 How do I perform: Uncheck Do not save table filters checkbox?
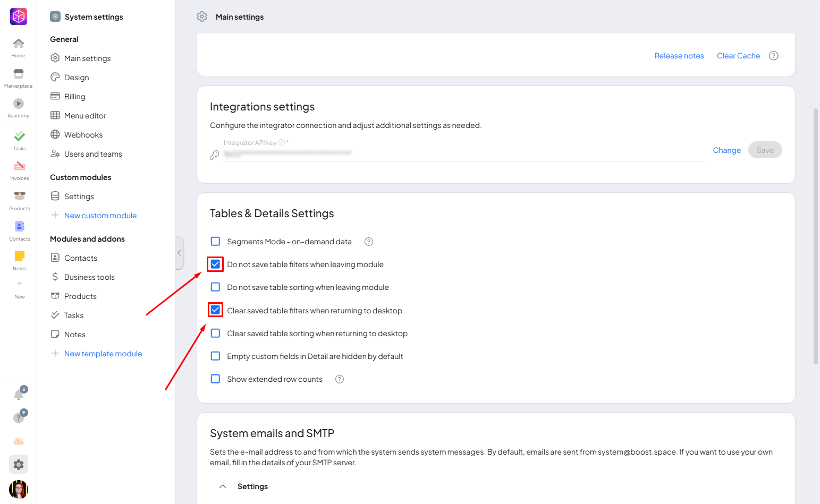point(215,264)
